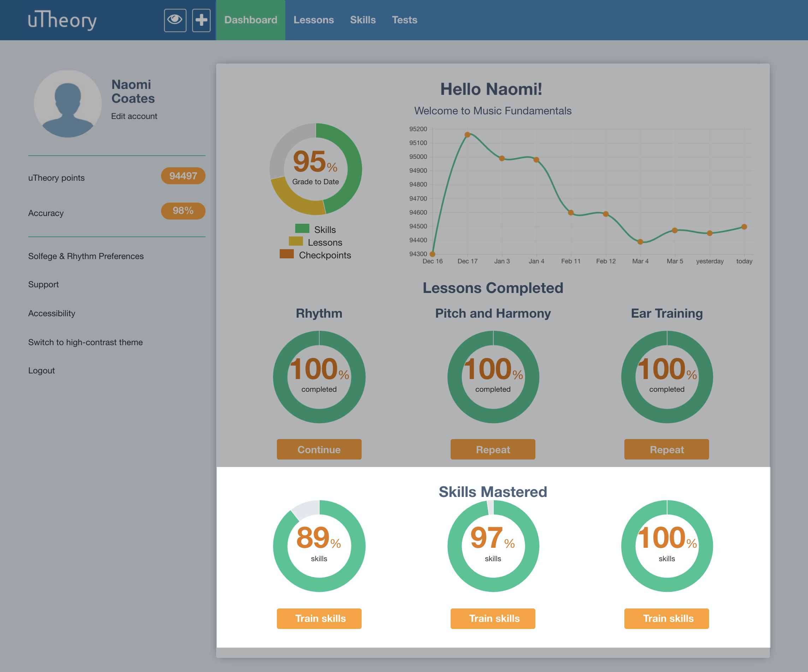The width and height of the screenshot is (808, 672).
Task: Click the Naomi Coates name
Action: pos(133,91)
